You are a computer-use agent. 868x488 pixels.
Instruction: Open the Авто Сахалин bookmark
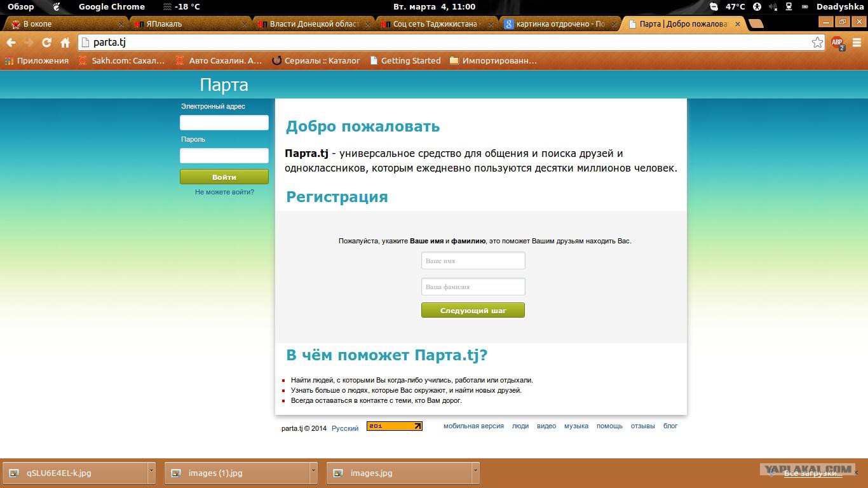coord(218,61)
